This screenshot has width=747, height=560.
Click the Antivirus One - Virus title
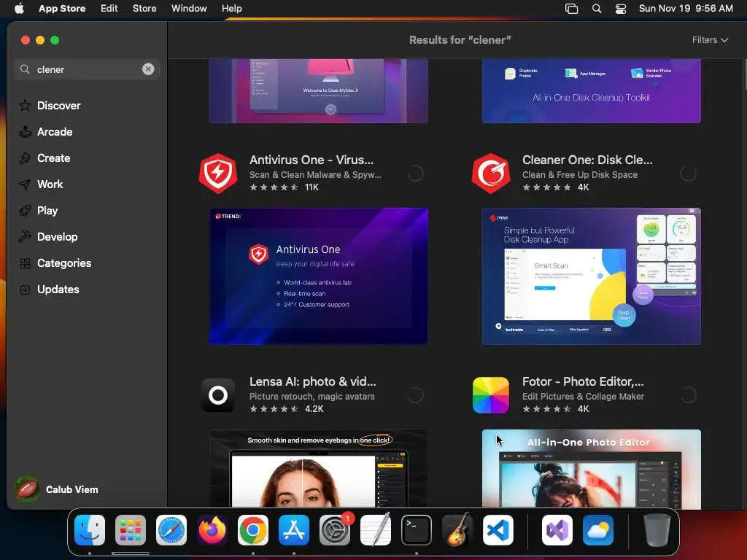coord(311,160)
